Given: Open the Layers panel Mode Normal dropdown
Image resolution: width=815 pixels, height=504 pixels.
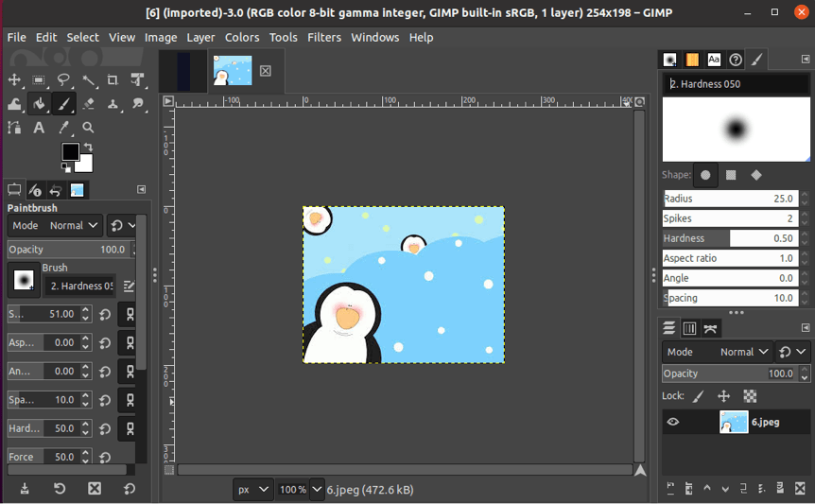Looking at the screenshot, I should 717,352.
